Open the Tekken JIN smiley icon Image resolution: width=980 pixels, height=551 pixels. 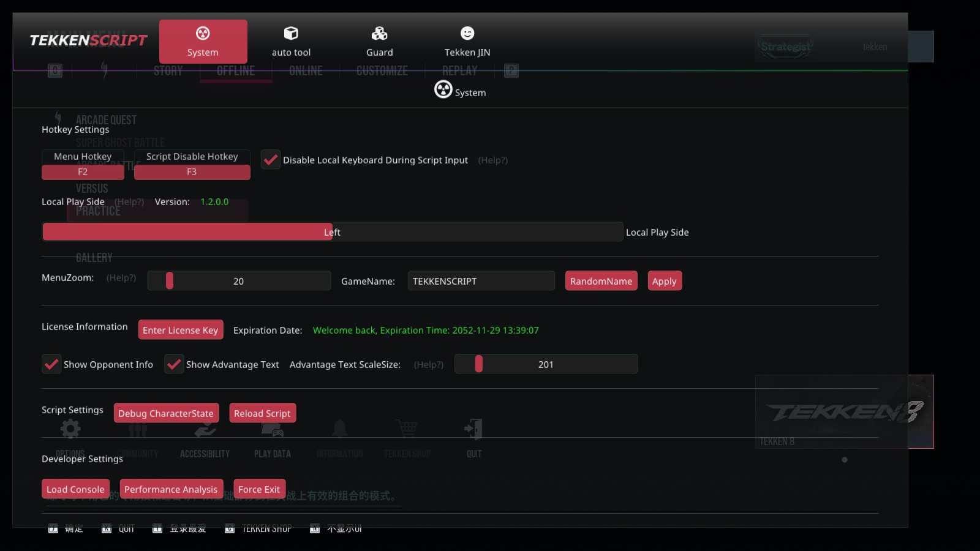pyautogui.click(x=467, y=33)
